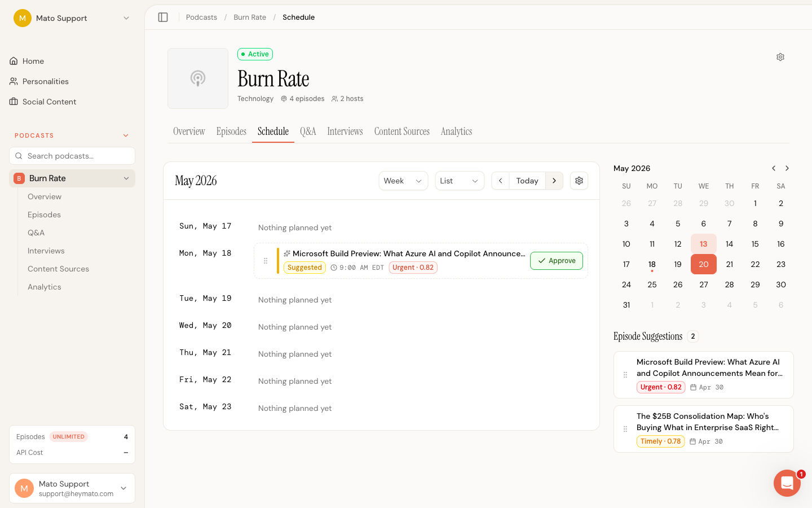The height and width of the screenshot is (508, 812).
Task: Switch to the Analytics tab
Action: click(x=456, y=132)
